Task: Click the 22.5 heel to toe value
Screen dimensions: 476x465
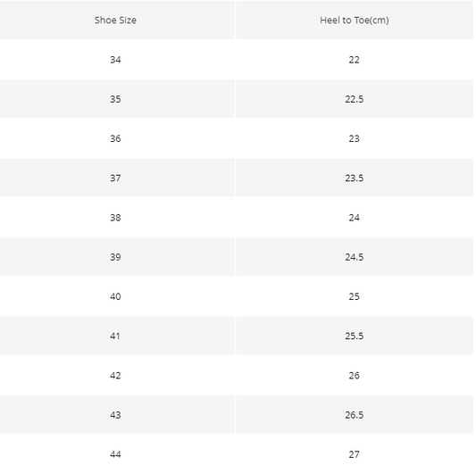Action: [355, 99]
